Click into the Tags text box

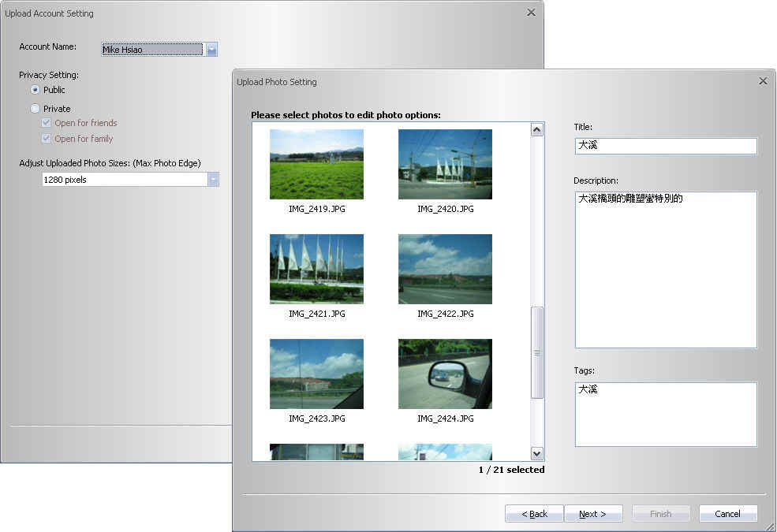[x=666, y=415]
